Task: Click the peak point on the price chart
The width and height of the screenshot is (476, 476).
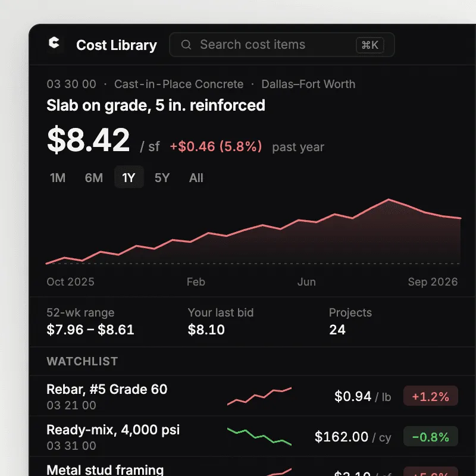Action: (x=389, y=199)
